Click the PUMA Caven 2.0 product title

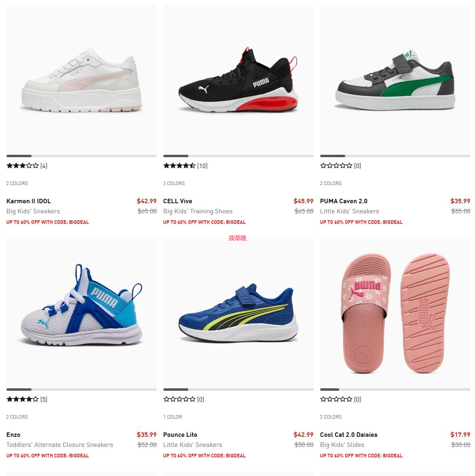(344, 201)
